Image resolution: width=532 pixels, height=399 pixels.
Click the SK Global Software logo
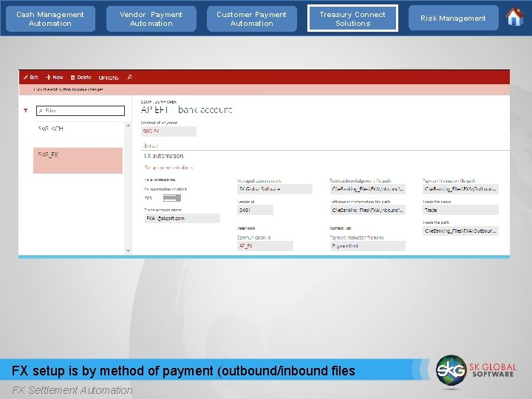(x=477, y=370)
